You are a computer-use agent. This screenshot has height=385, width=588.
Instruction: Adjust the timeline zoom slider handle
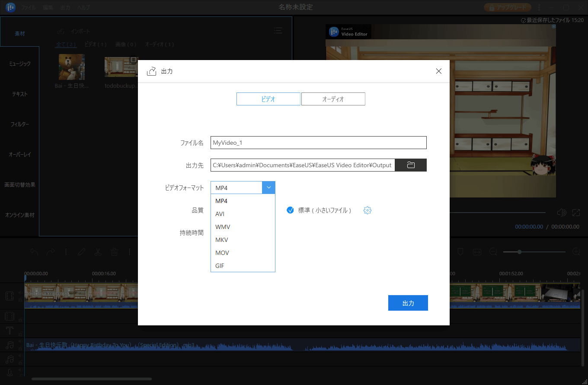point(520,251)
